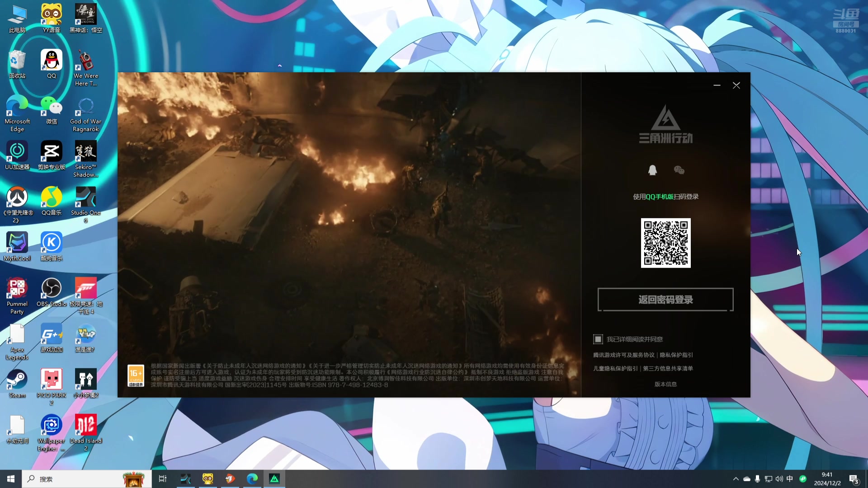Image resolution: width=868 pixels, height=488 pixels.
Task: Open the Studio One 6 shortcut
Action: 86,205
